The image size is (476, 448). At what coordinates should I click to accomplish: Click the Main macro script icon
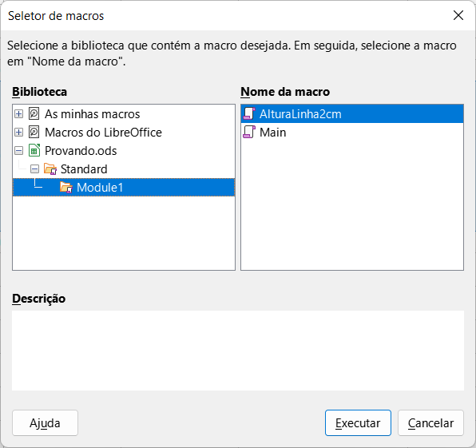[249, 132]
